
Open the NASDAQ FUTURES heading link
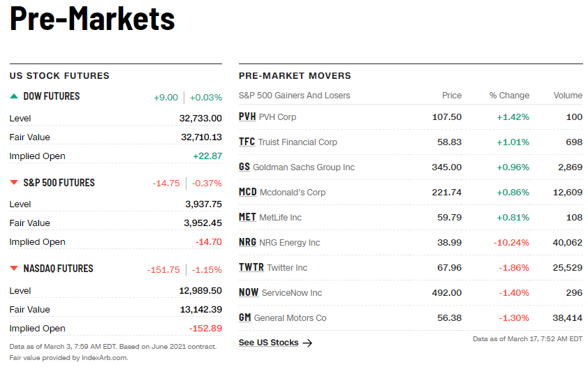click(x=58, y=269)
